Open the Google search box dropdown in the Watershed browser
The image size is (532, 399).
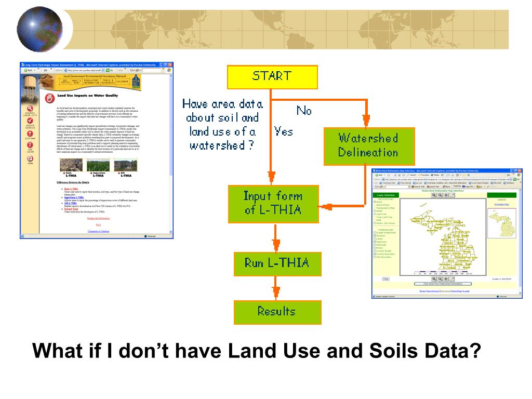409,187
